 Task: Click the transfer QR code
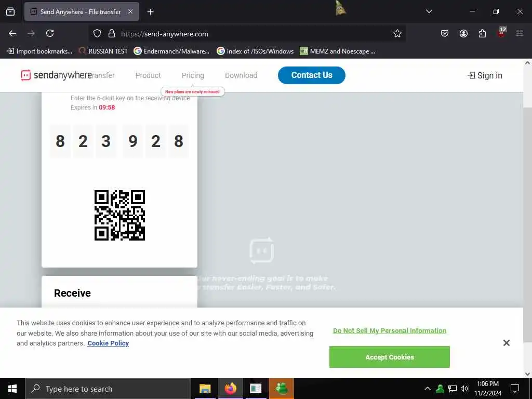120,215
